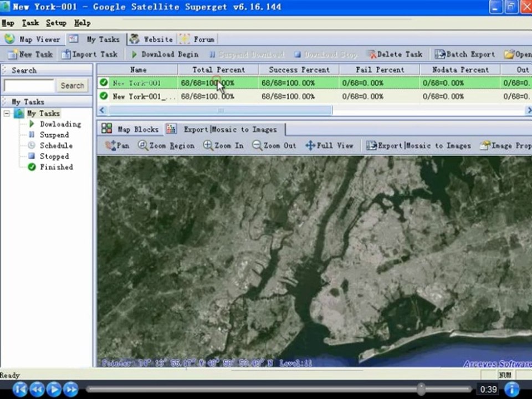Switch to the Map Blocks tab
This screenshot has width=532, height=399.
pyautogui.click(x=131, y=129)
